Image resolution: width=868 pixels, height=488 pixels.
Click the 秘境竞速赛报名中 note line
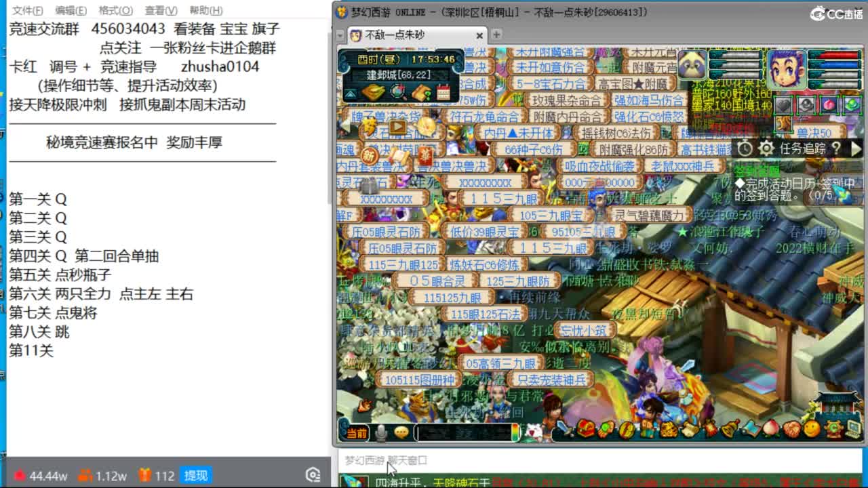pyautogui.click(x=134, y=142)
